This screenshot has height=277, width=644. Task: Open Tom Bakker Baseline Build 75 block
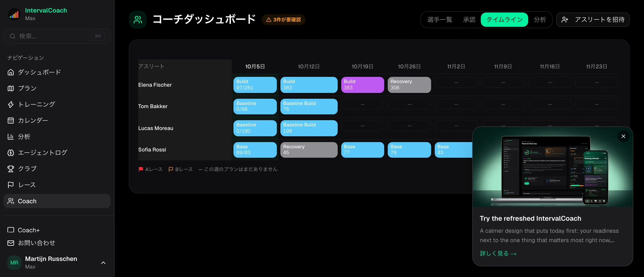[309, 106]
